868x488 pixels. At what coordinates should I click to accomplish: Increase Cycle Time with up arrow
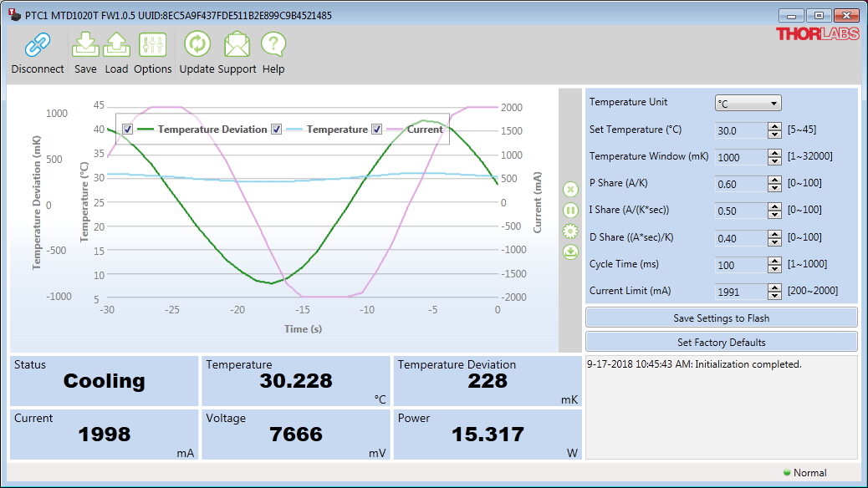(x=774, y=262)
